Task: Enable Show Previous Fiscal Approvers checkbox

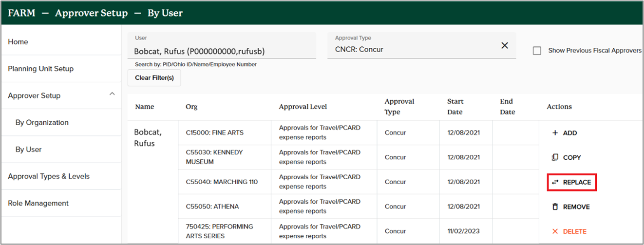Action: [x=537, y=51]
